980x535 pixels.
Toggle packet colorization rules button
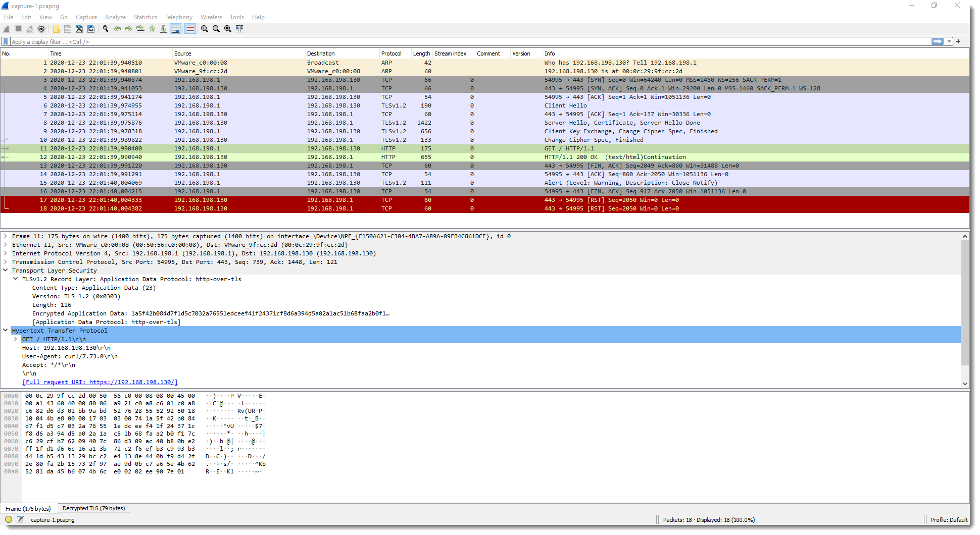[x=190, y=29]
